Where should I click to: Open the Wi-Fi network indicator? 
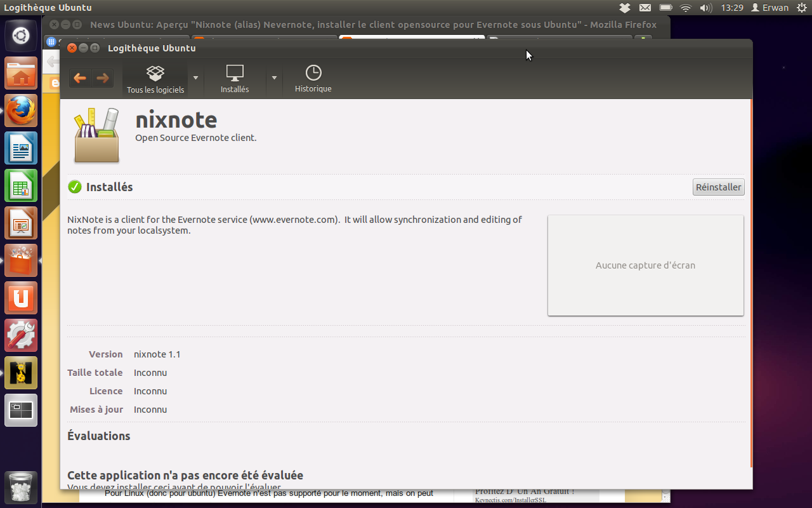tap(686, 8)
